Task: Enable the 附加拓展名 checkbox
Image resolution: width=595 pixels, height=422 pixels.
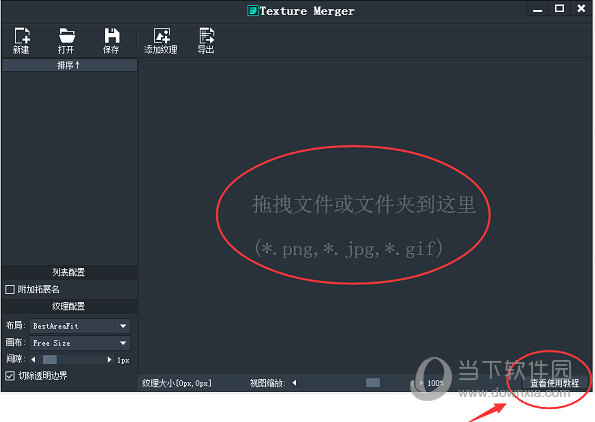Action: coord(10,290)
